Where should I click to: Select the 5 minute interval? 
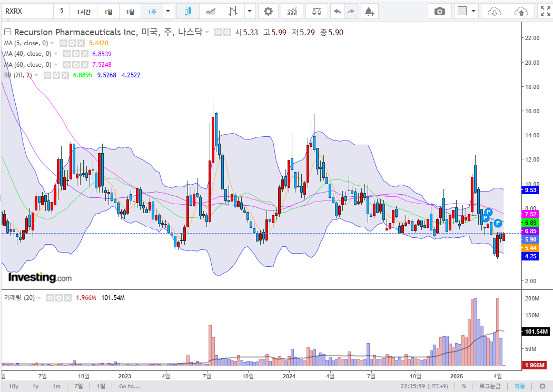(x=62, y=11)
